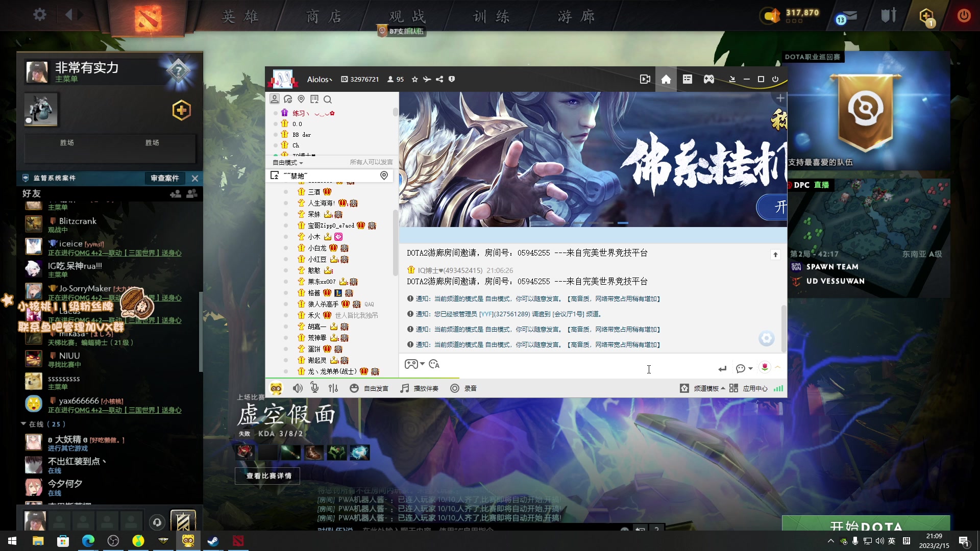Click the search icon in channel panel
The height and width of the screenshot is (551, 980).
(328, 99)
